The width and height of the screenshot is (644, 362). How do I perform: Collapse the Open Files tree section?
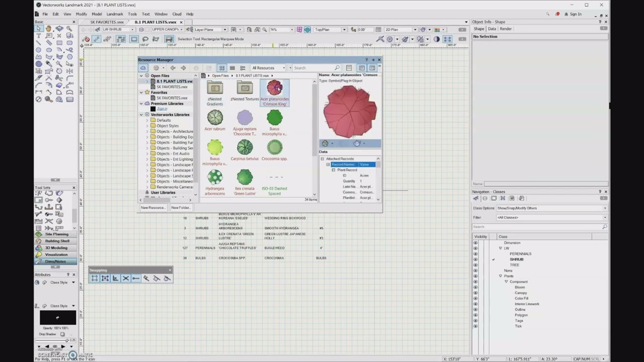tap(141, 76)
